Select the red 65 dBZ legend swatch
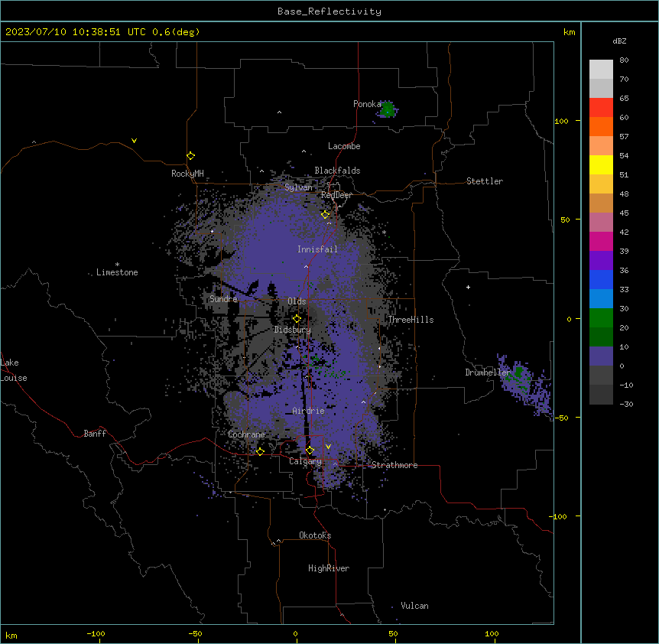The height and width of the screenshot is (644, 659). (x=601, y=108)
